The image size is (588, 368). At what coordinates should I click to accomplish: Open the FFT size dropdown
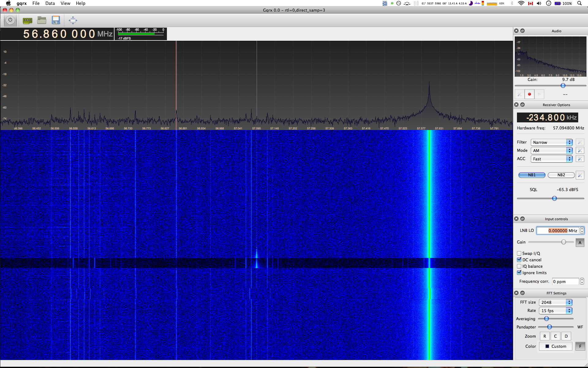[x=556, y=302]
